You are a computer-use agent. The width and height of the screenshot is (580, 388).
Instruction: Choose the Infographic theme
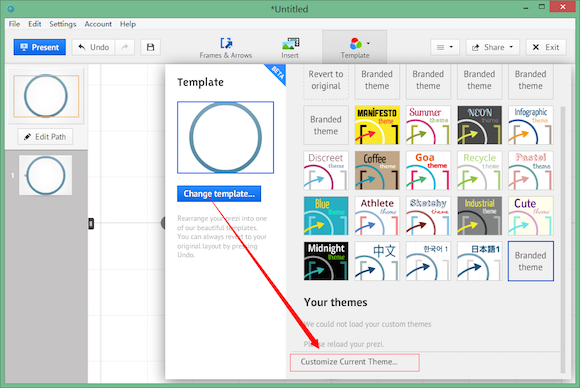tap(530, 125)
